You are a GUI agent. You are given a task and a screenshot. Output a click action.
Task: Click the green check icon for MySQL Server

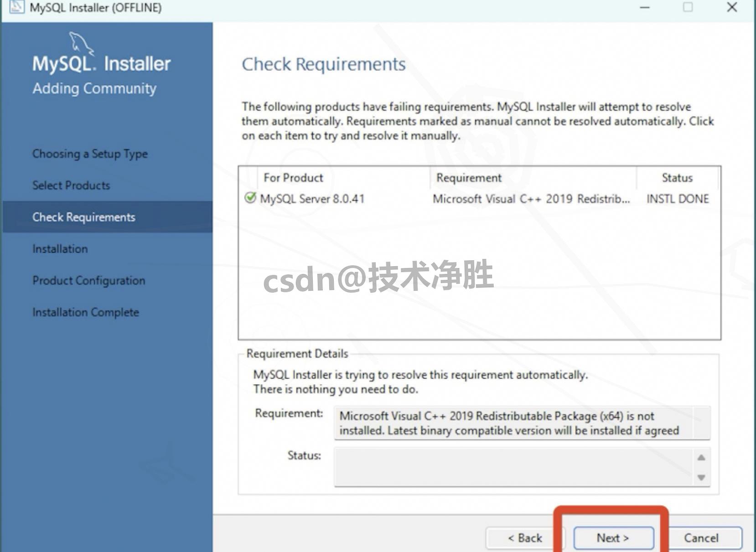coord(250,198)
